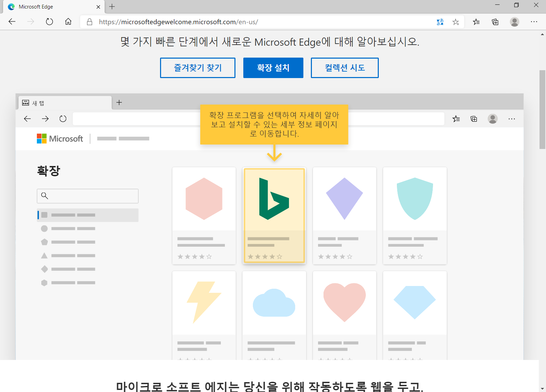Click the extensions search field
Screen dimensions: 546x392
click(x=88, y=196)
